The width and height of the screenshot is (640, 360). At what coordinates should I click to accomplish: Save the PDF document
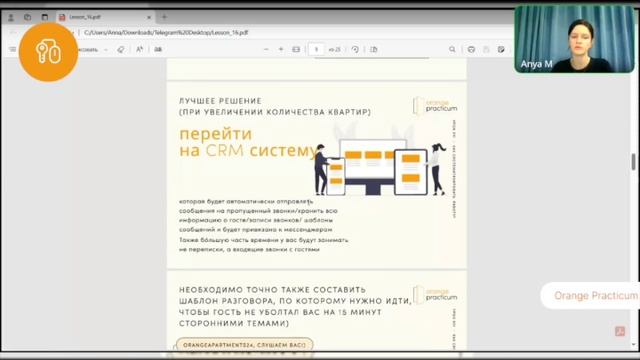[x=486, y=49]
